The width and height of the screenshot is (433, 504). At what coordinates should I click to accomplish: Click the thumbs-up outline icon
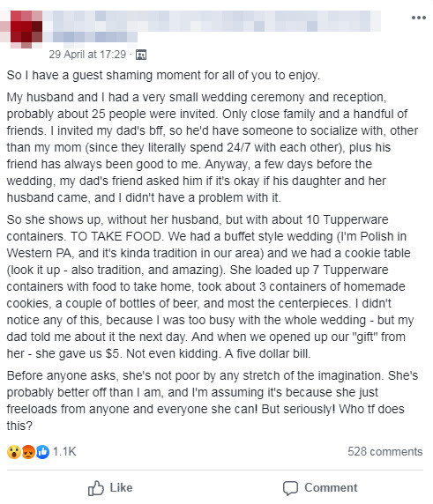[96, 488]
